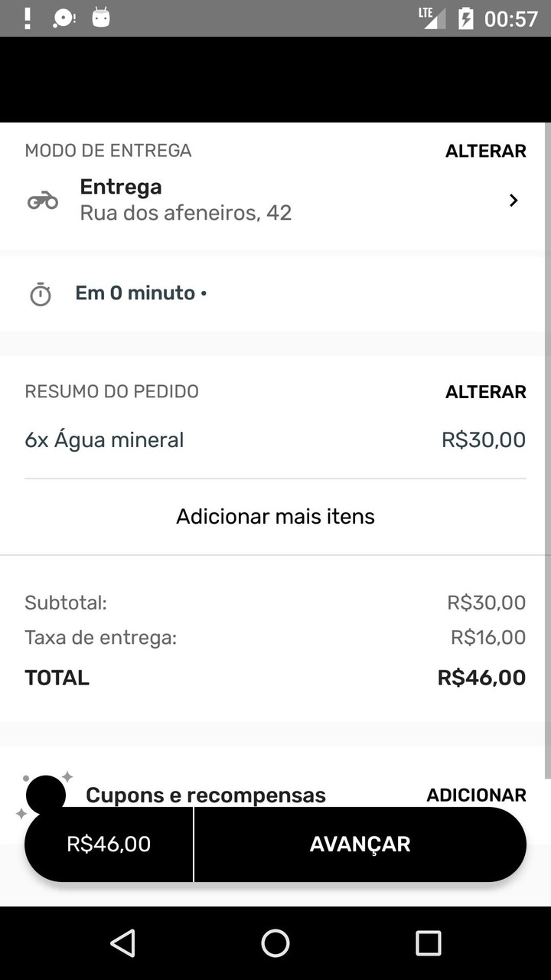Tap the LTE signal strength icon
The height and width of the screenshot is (980, 551).
432,18
